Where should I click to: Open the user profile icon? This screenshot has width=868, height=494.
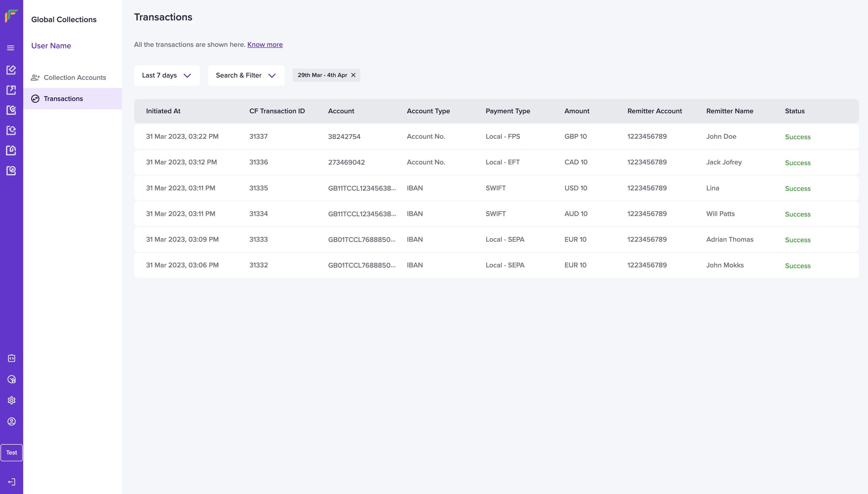[x=12, y=421]
